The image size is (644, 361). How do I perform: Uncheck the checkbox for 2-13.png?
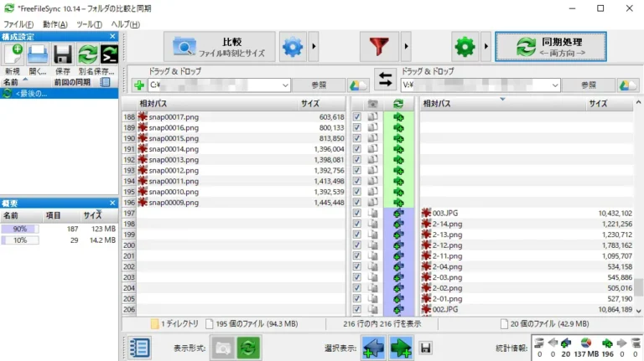click(357, 235)
